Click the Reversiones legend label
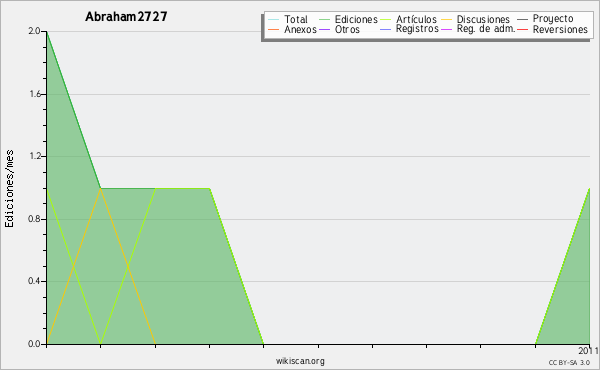Image resolution: width=600 pixels, height=370 pixels. pyautogui.click(x=560, y=29)
